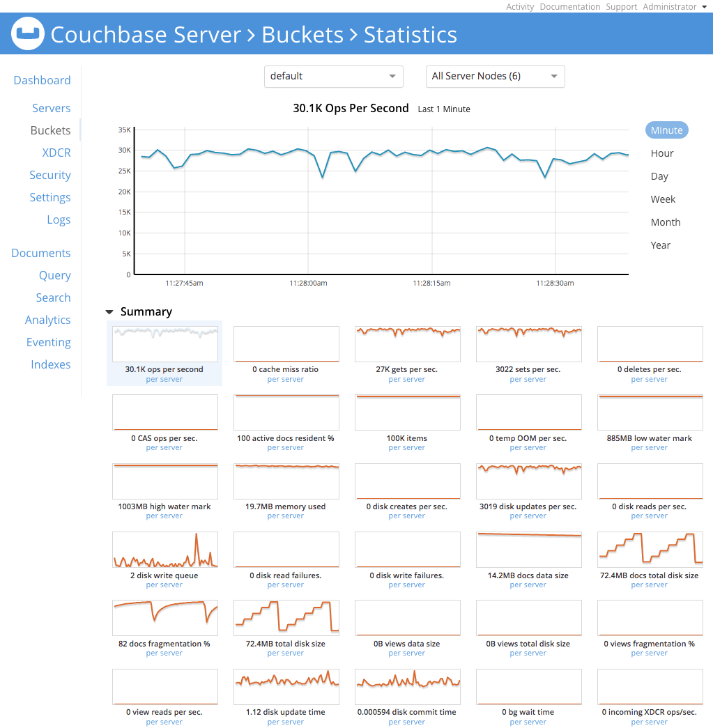Select the bg wait time graph
Viewport: 713px width, 728px height.
tap(528, 687)
